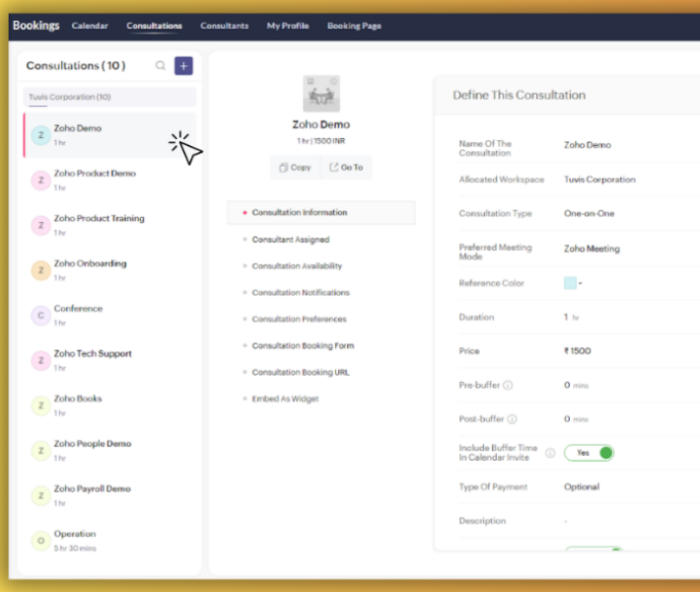Click the Conference avatar icon

[40, 316]
